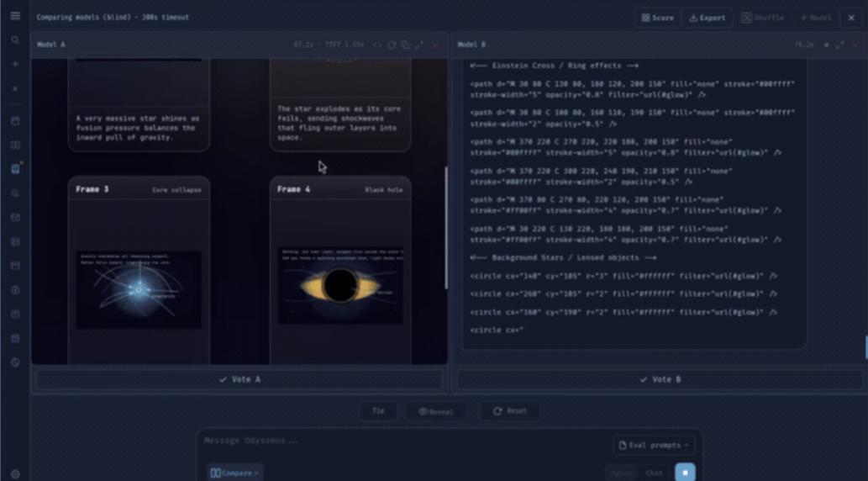This screenshot has width=868, height=481.
Task: Remove Model B panel with its X icon
Action: click(855, 45)
